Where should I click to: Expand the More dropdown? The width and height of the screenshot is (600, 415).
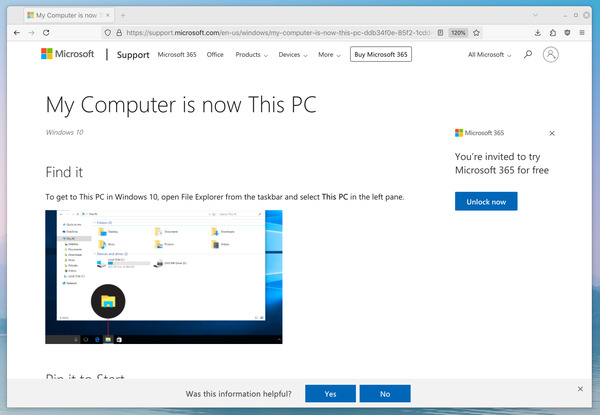click(x=329, y=55)
